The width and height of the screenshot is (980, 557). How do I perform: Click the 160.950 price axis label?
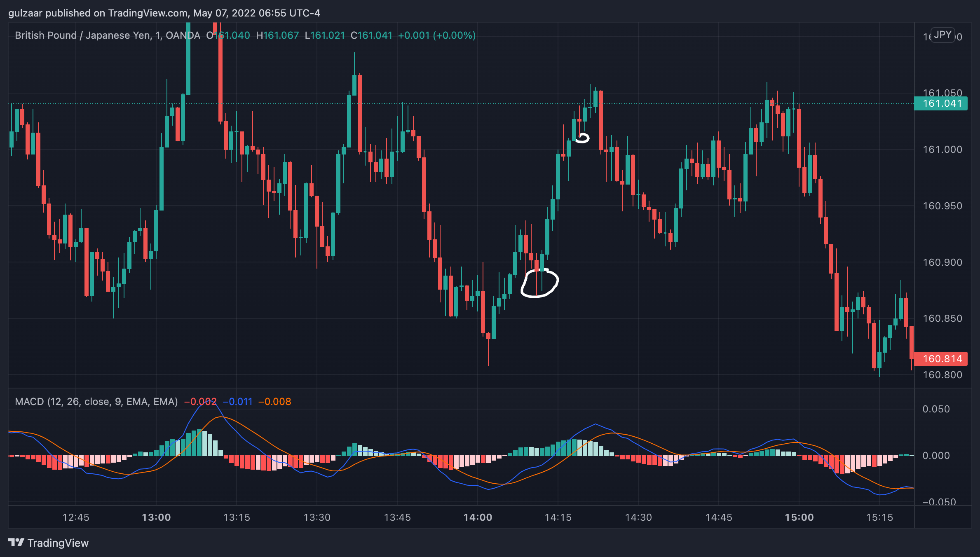pos(942,206)
